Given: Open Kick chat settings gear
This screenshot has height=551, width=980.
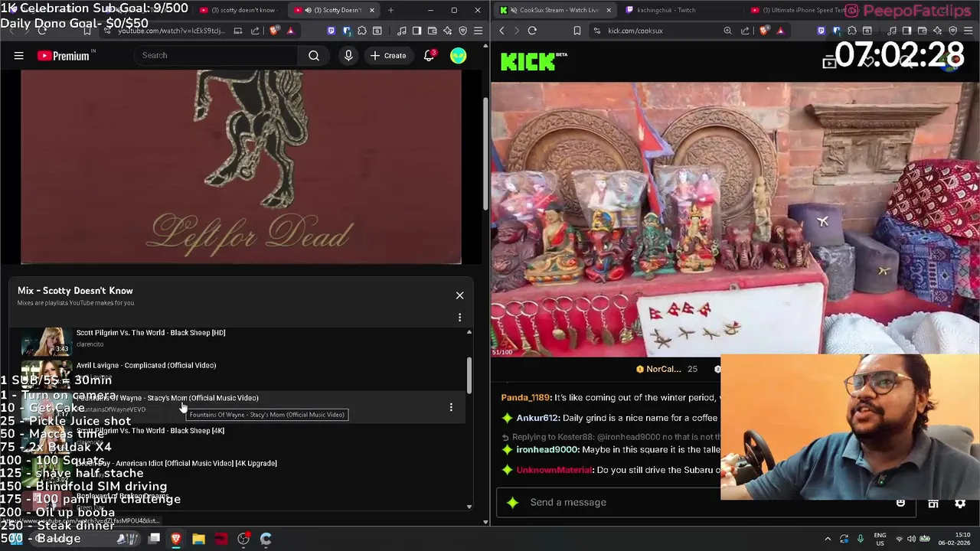Looking at the screenshot, I should click(960, 503).
